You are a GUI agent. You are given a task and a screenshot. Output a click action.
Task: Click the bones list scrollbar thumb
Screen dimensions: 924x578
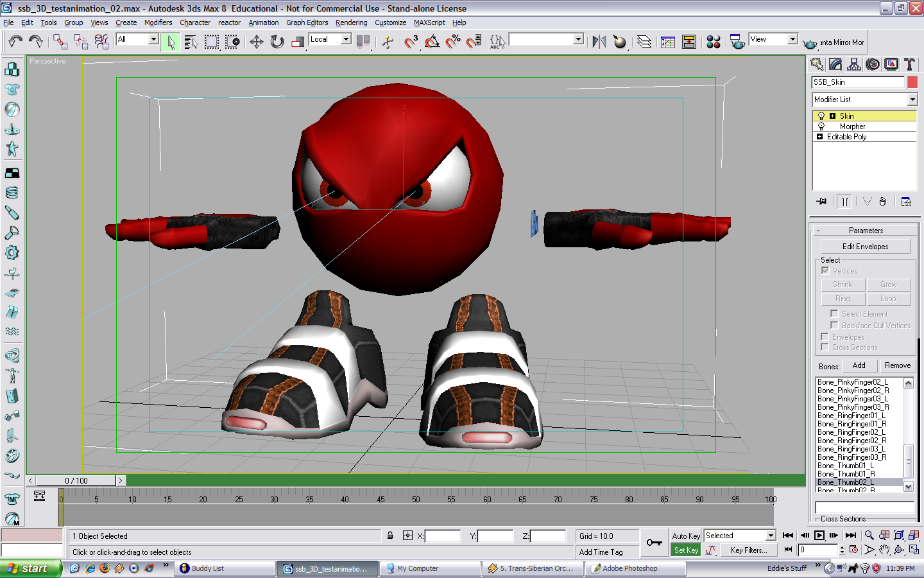coord(908,461)
